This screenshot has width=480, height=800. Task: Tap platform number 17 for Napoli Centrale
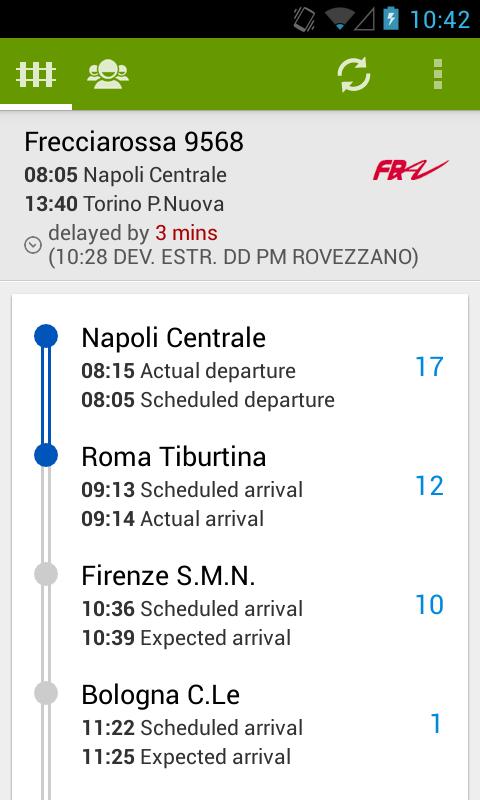(x=429, y=367)
